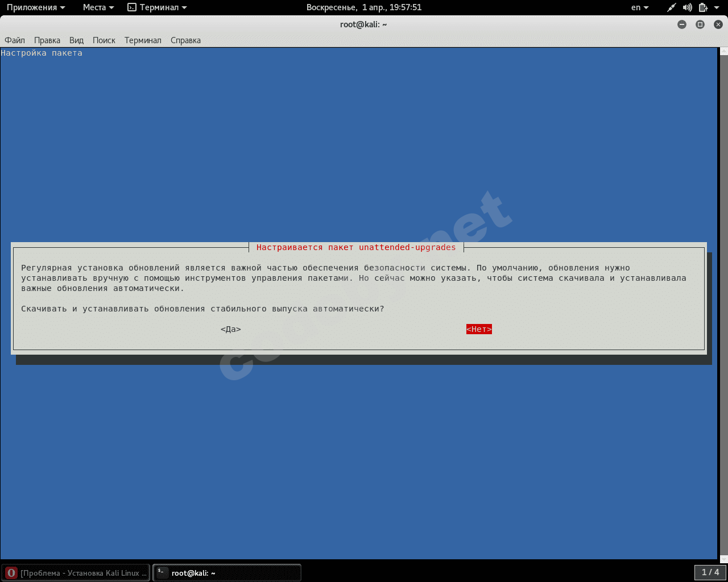The image size is (728, 582).
Task: Open the Терминал app menu in the top panel
Action: 157,7
